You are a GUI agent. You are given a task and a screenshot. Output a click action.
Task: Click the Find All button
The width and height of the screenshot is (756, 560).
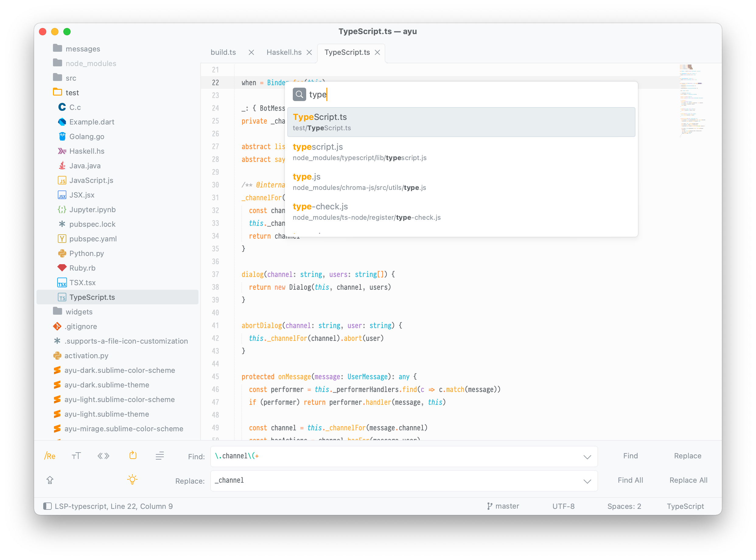(630, 480)
